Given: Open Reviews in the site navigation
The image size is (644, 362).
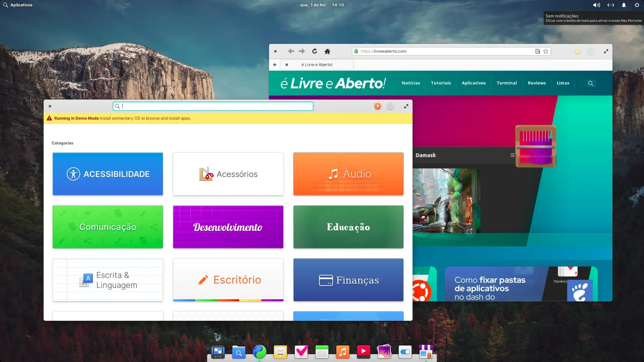Looking at the screenshot, I should click(537, 83).
